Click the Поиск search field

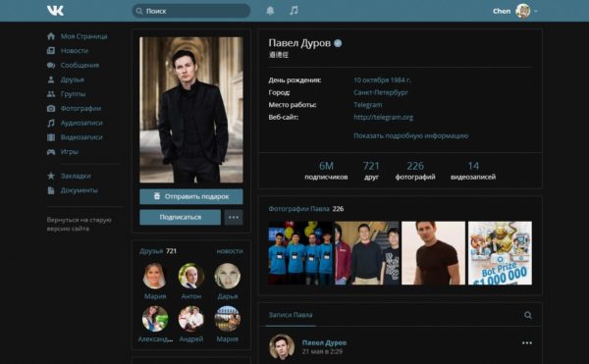pyautogui.click(x=191, y=11)
